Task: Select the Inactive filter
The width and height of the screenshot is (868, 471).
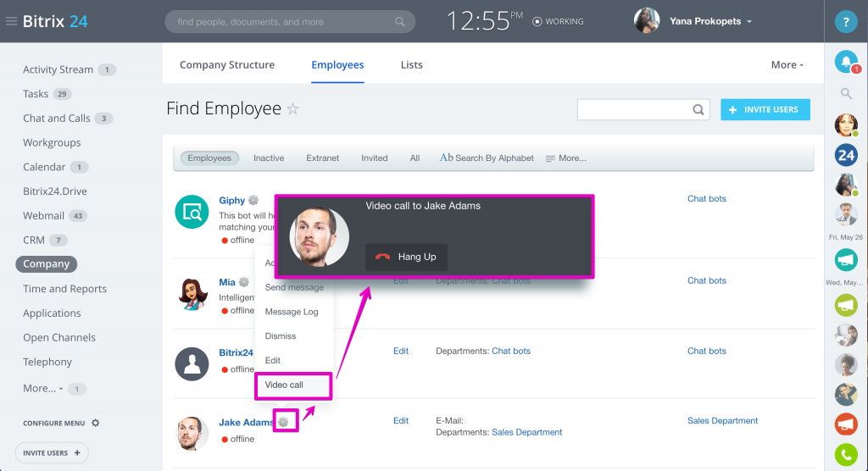Action: pyautogui.click(x=269, y=158)
